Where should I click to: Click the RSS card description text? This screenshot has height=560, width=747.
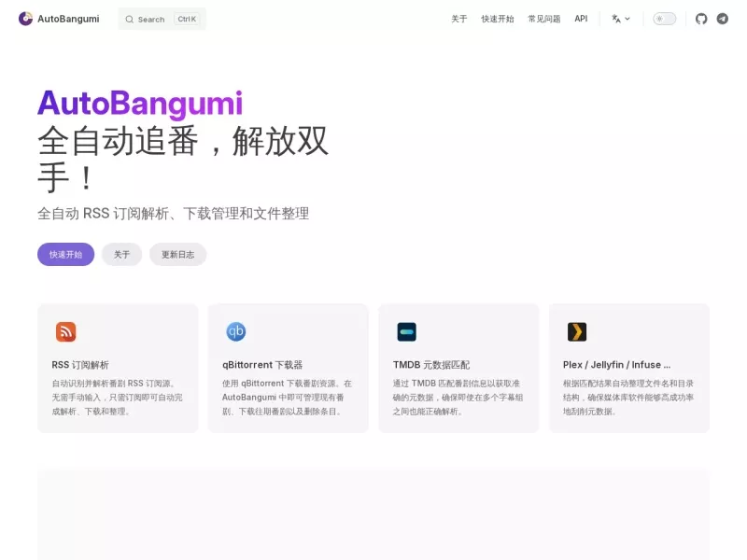pyautogui.click(x=118, y=398)
